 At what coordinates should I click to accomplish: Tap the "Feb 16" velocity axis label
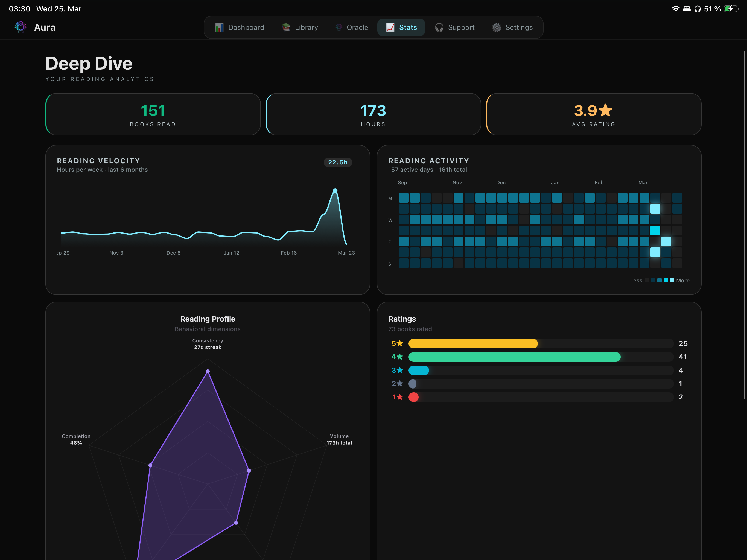pos(289,253)
